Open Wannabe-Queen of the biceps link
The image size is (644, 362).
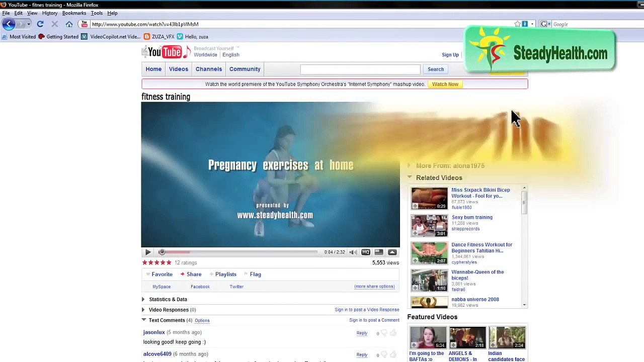tap(477, 275)
